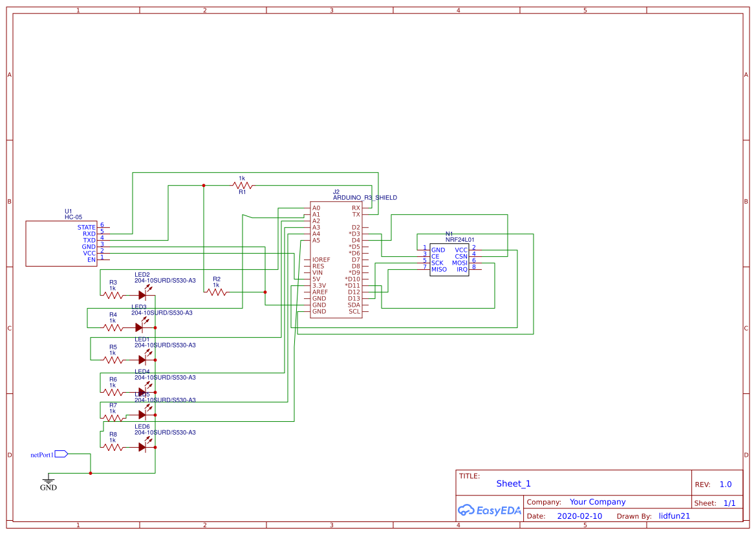Screen dimensions: 756x535
Task: Select the date 2020-02-10 in title block
Action: pos(579,516)
